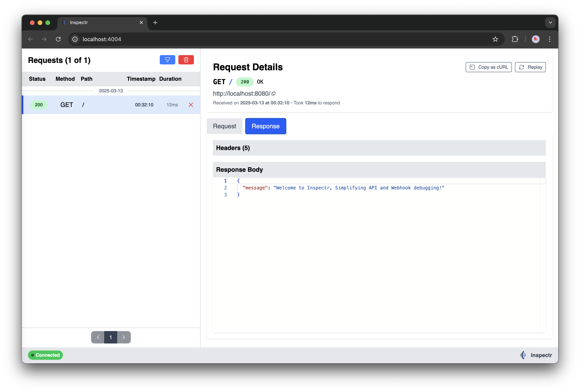
Task: Click the Connected status badge
Action: pos(45,355)
